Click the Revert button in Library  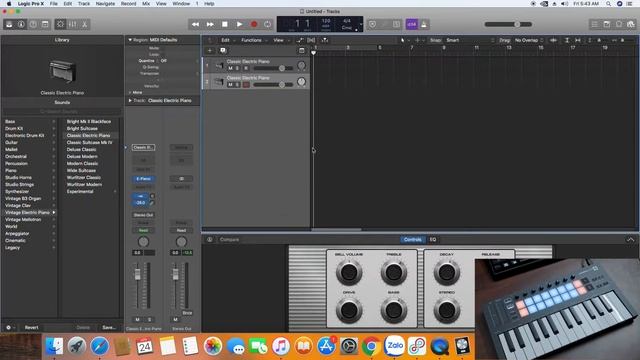coord(31,327)
